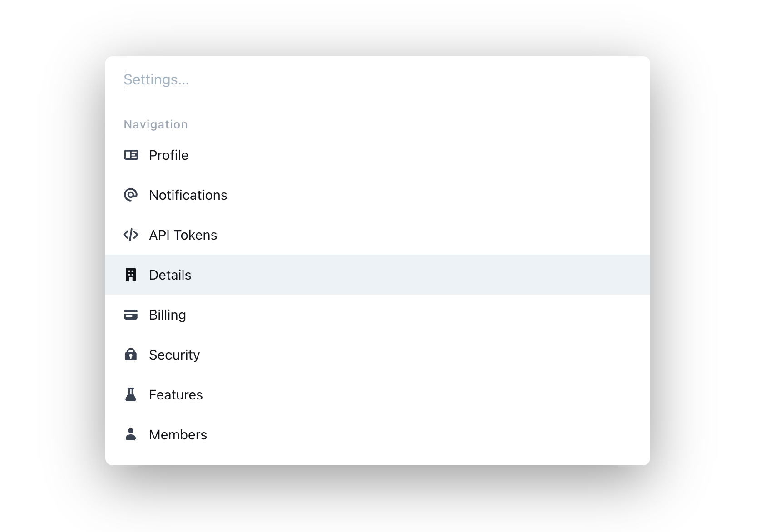Open the Notifications settings entry
Screen dimensions: 761x532
tap(188, 195)
